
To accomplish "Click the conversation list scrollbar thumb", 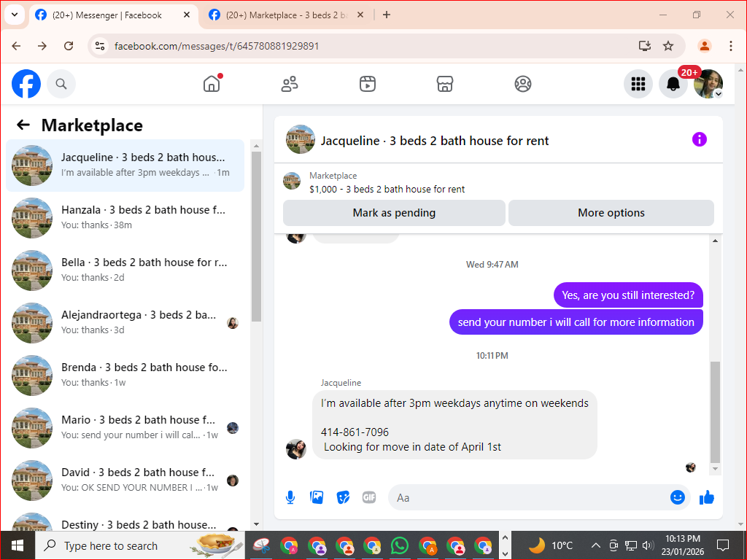I will (256, 237).
